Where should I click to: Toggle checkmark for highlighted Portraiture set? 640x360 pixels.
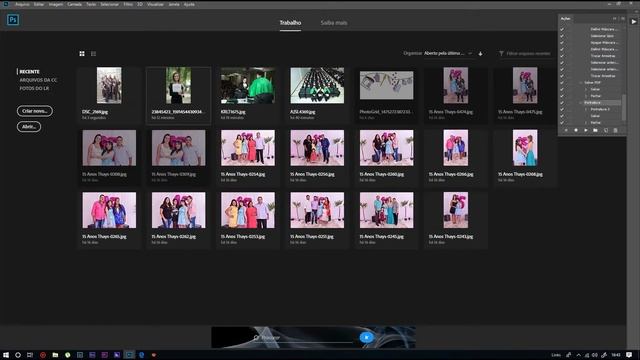pyautogui.click(x=562, y=102)
